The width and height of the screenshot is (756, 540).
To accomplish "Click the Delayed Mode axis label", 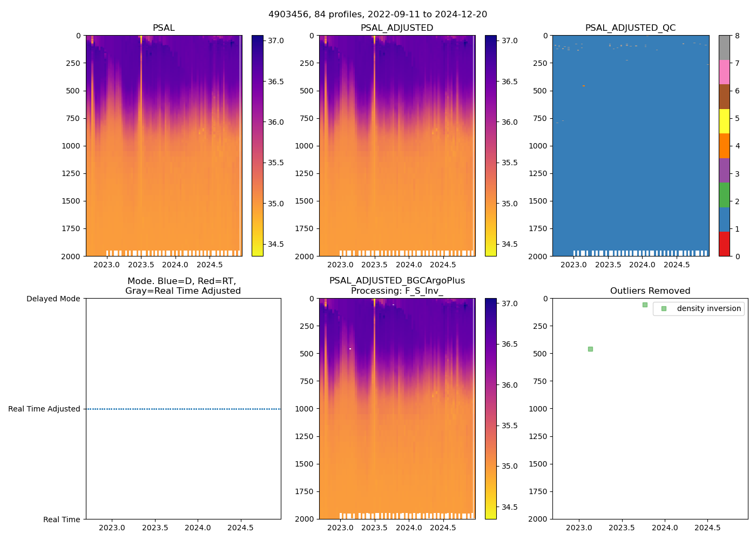I will coord(53,299).
